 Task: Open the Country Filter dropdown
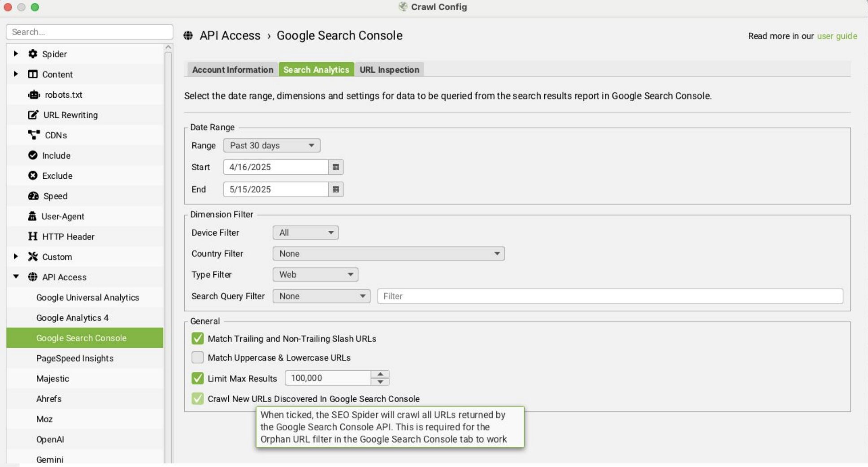[388, 254]
